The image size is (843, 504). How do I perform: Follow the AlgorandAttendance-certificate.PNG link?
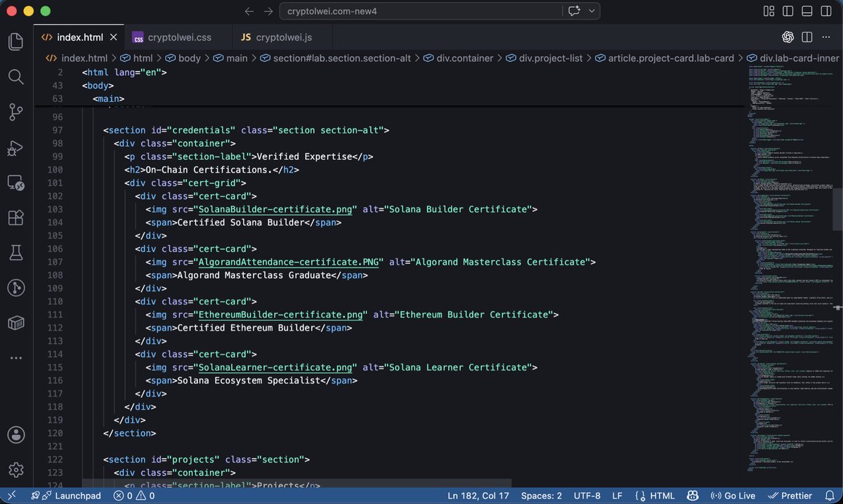coord(289,262)
